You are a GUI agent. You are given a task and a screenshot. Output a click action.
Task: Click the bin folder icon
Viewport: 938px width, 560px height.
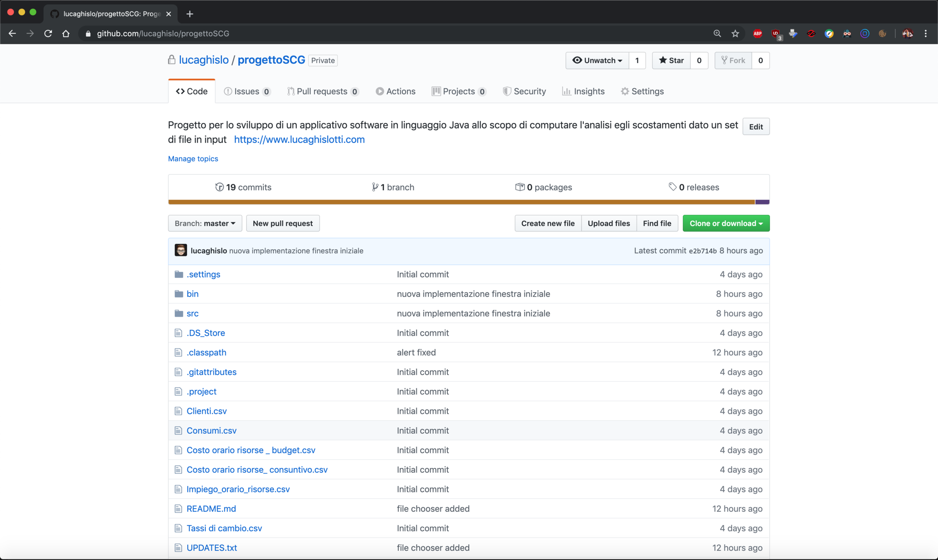179,294
